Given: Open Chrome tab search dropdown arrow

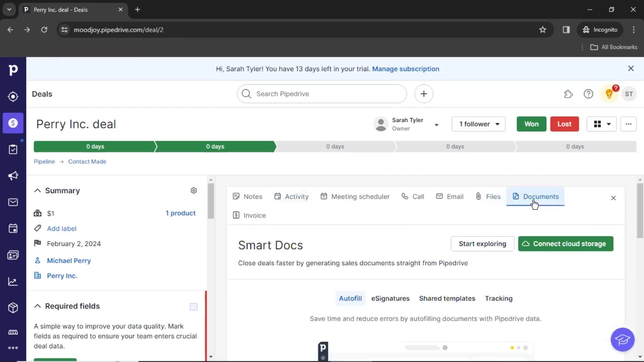Looking at the screenshot, I should click(9, 9).
